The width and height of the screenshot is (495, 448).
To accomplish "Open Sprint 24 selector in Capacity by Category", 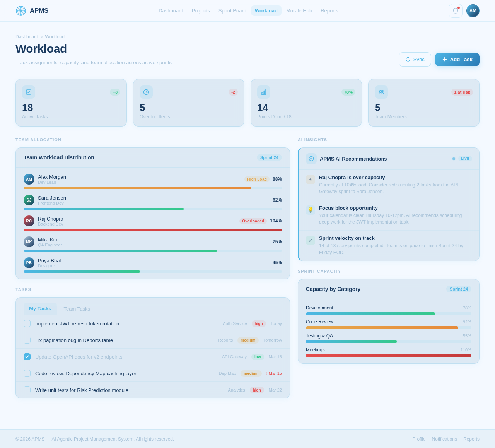I will (x=459, y=289).
